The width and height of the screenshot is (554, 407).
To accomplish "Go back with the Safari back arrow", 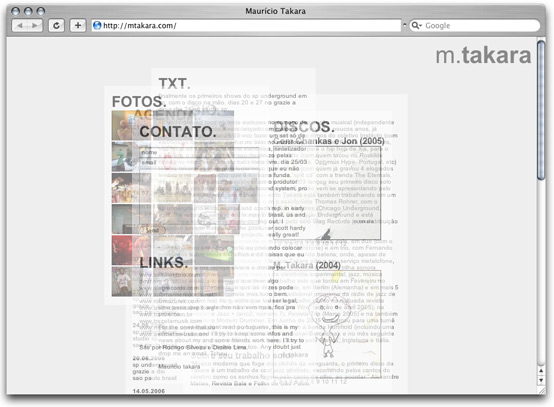I will (x=20, y=25).
